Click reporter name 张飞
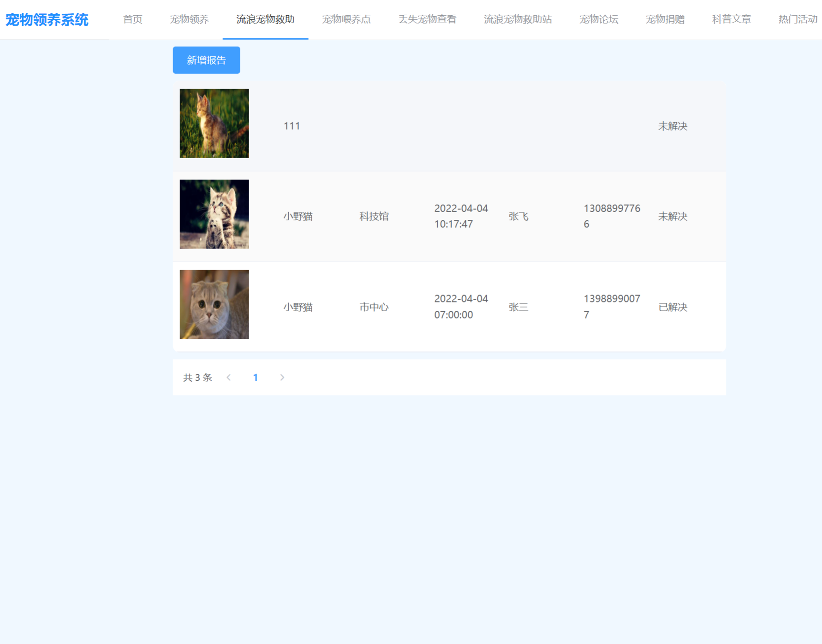The width and height of the screenshot is (822, 644). click(x=518, y=217)
